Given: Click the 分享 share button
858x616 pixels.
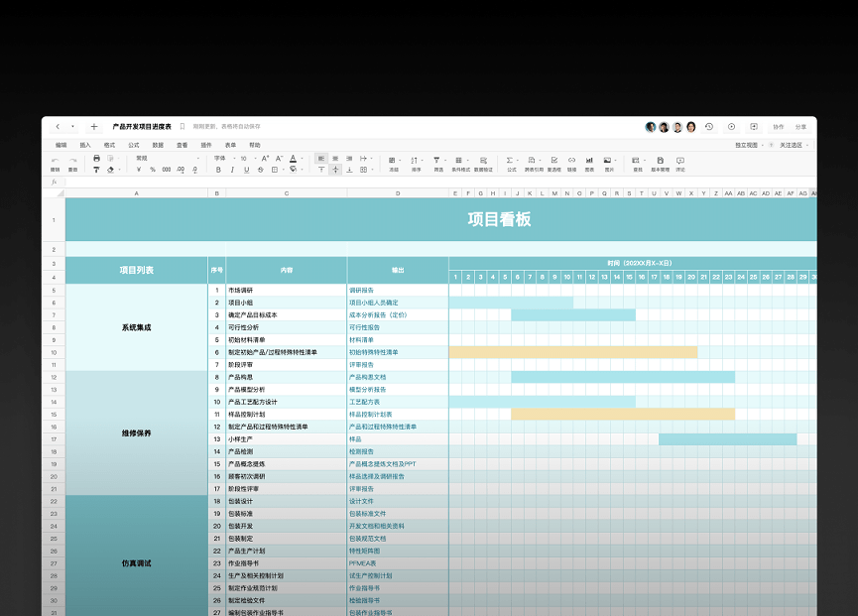Looking at the screenshot, I should [x=800, y=126].
